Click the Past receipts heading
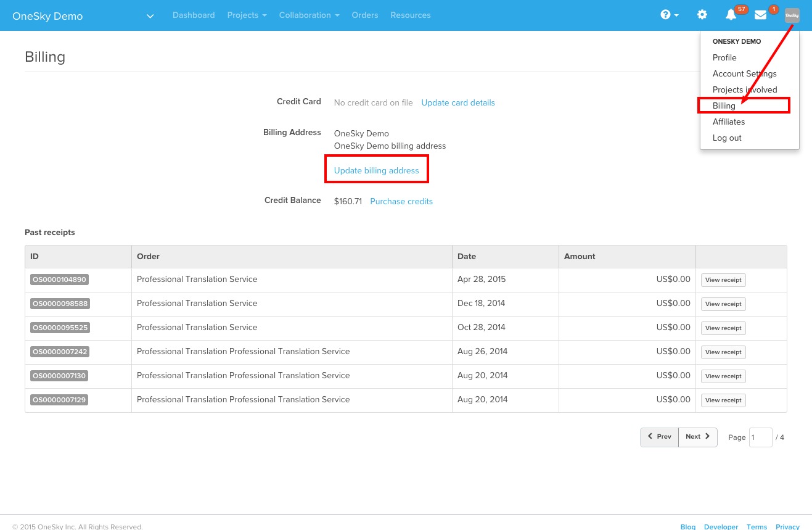812x530 pixels. pyautogui.click(x=50, y=233)
